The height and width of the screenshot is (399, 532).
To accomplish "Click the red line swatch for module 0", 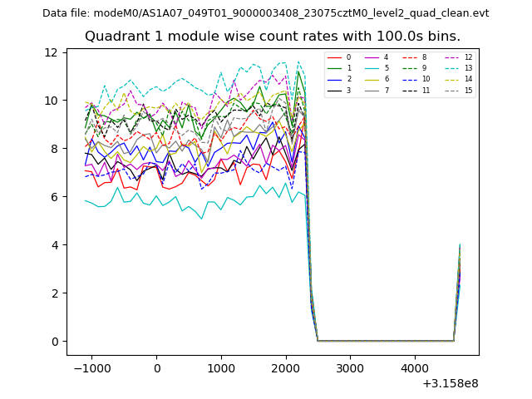I will point(333,57).
